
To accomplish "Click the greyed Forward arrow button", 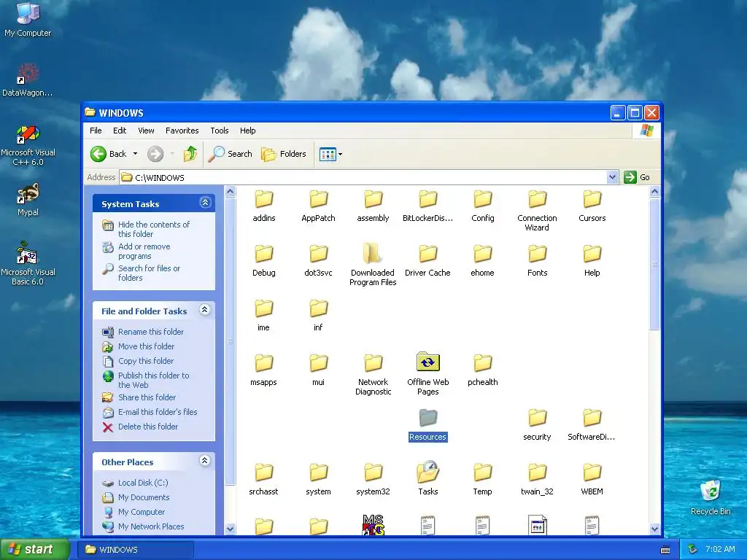I will pyautogui.click(x=155, y=154).
